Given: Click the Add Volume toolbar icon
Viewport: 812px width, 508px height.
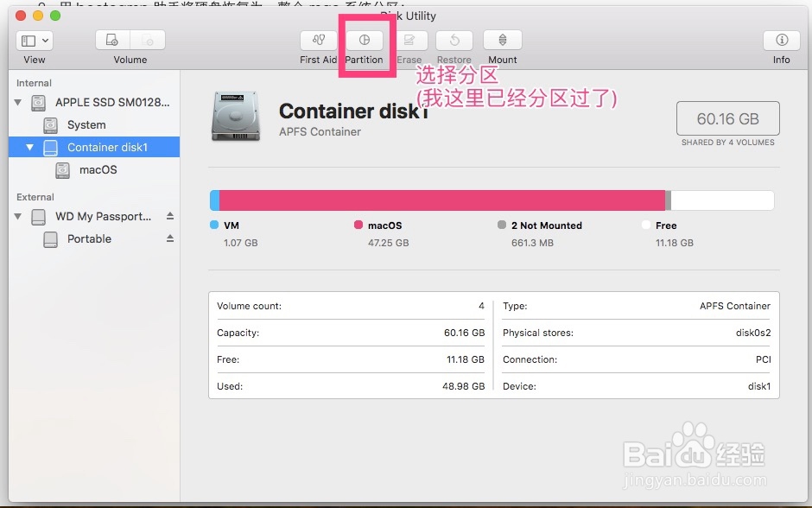Looking at the screenshot, I should coord(112,40).
